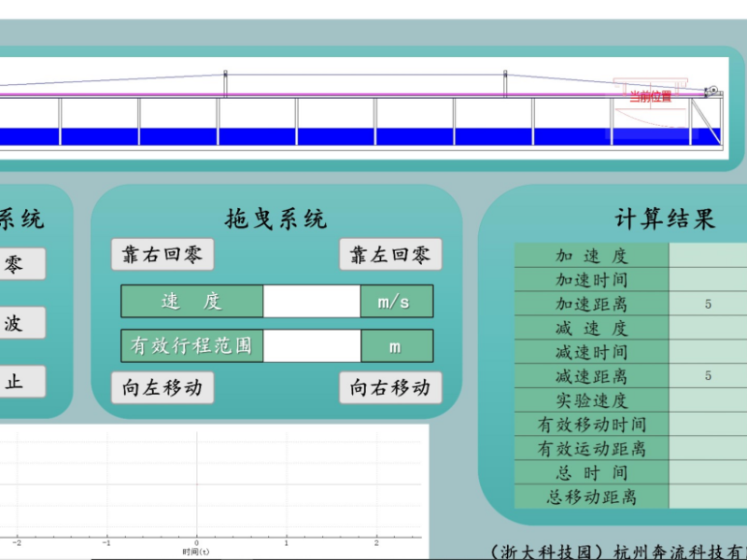Click the 总移动距离 empty value cell
The height and width of the screenshot is (560, 747).
708,497
